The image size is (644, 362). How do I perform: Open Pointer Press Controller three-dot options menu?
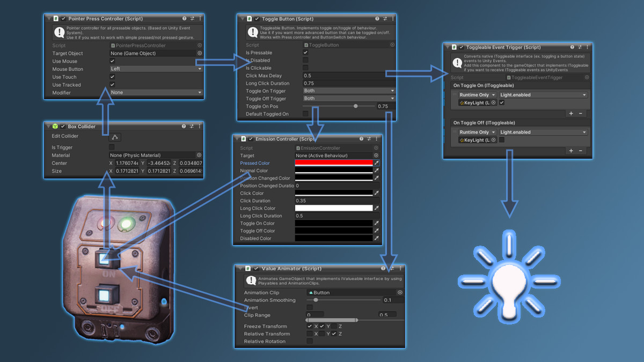click(x=200, y=19)
